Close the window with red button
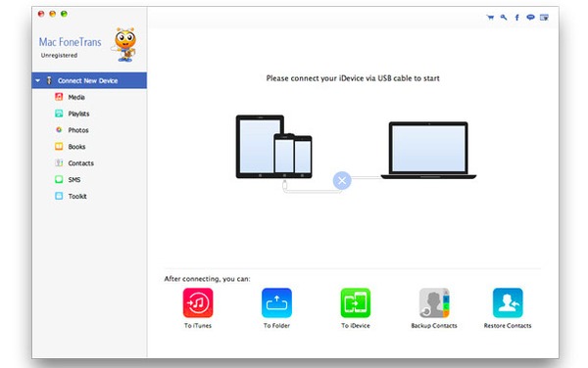 (x=41, y=14)
